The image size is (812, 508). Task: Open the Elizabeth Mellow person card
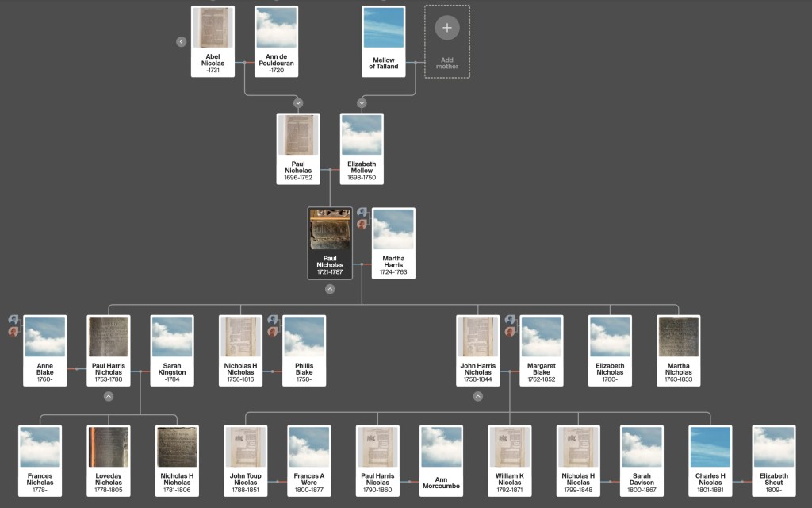(362, 148)
